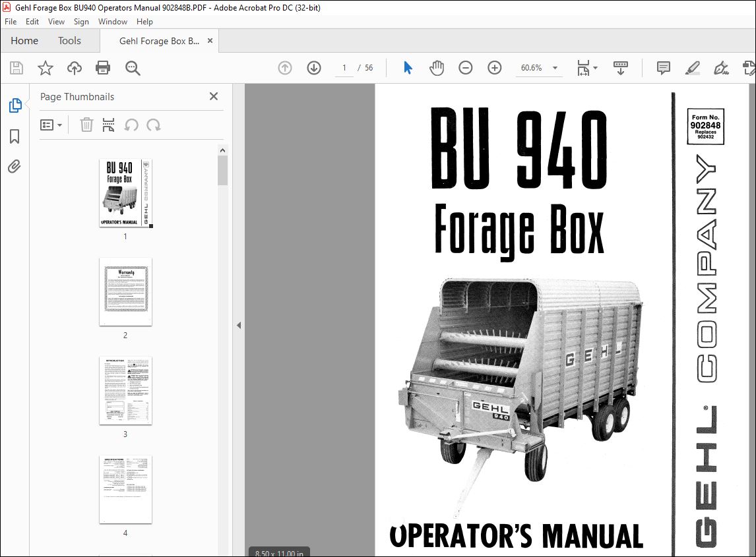Open the zoom level dropdown arrow
The height and width of the screenshot is (557, 756).
555,68
